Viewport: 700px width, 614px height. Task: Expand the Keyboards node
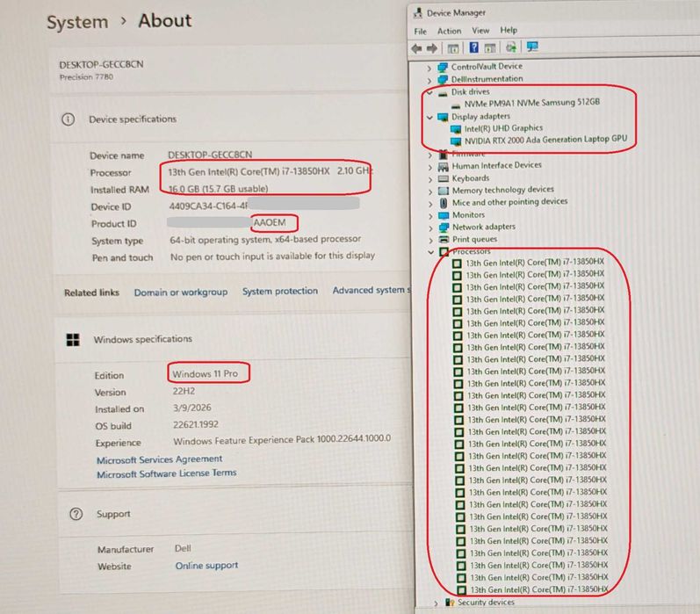(429, 179)
